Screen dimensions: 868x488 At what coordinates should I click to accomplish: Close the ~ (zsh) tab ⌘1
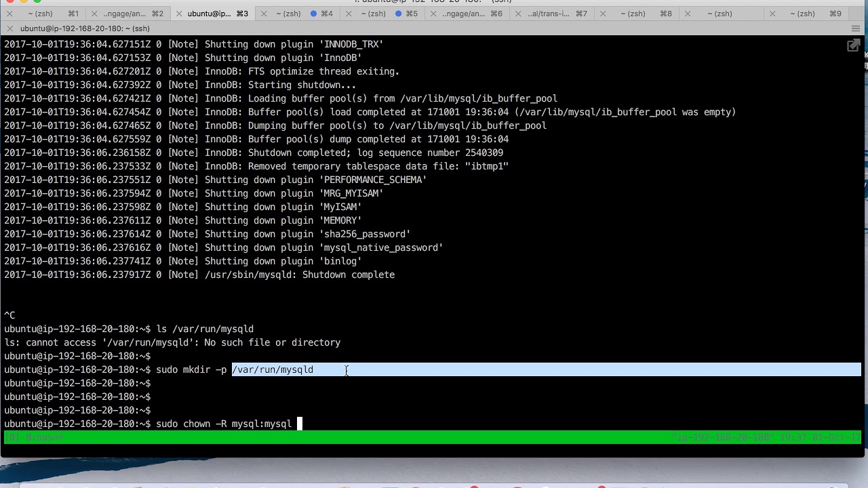click(x=9, y=14)
